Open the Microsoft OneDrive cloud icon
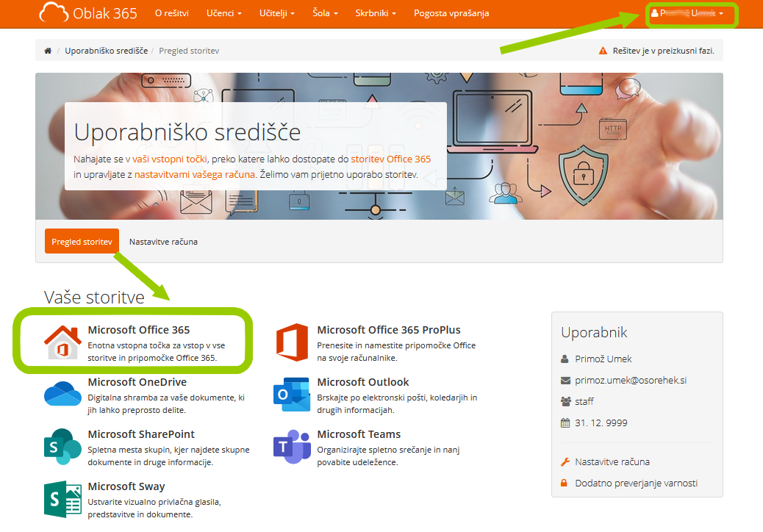Screen dimensions: 763x532 [x=62, y=394]
